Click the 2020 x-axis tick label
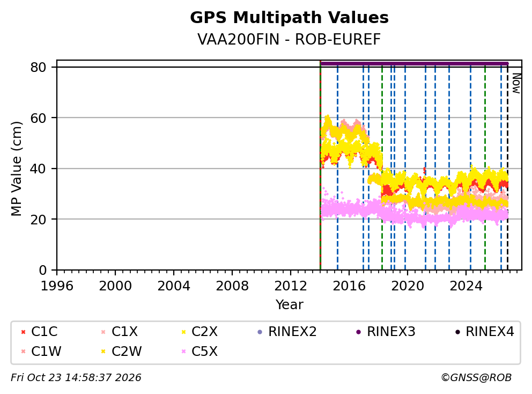The image size is (532, 394). point(408,286)
